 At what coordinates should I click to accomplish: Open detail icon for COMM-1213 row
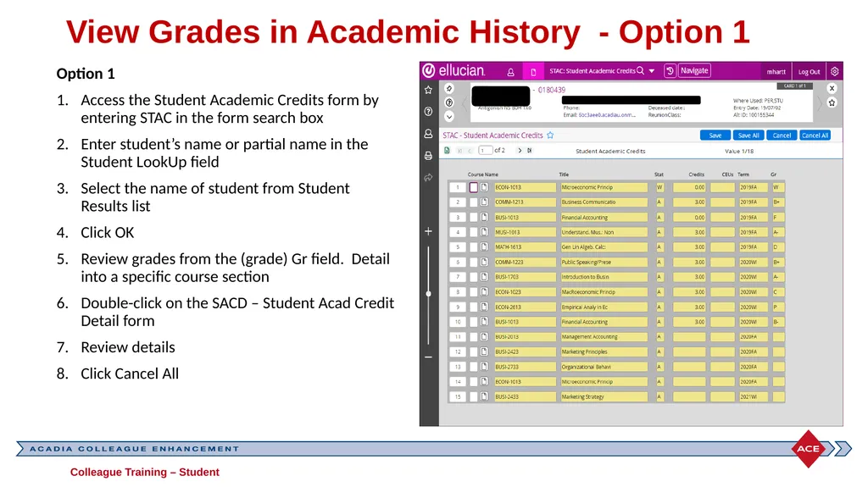coord(484,202)
